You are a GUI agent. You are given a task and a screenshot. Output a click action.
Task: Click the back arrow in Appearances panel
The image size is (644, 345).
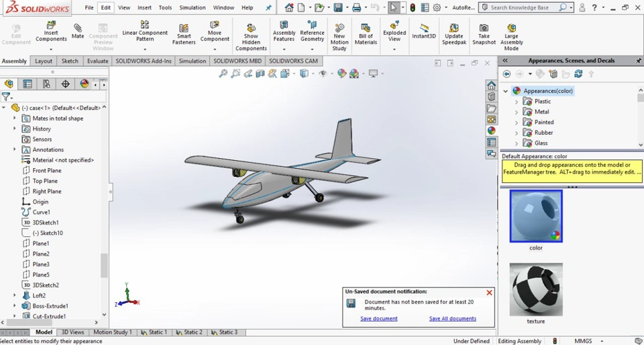(x=507, y=74)
